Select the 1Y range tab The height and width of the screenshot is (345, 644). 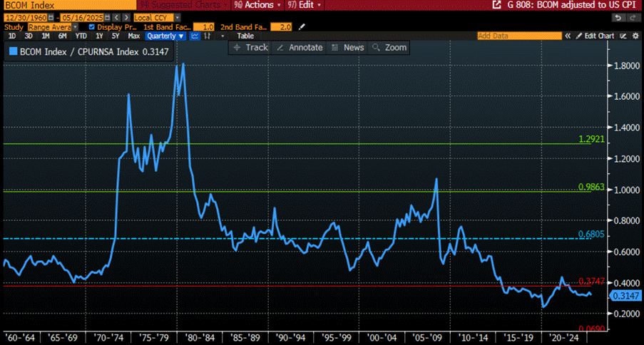click(x=99, y=36)
